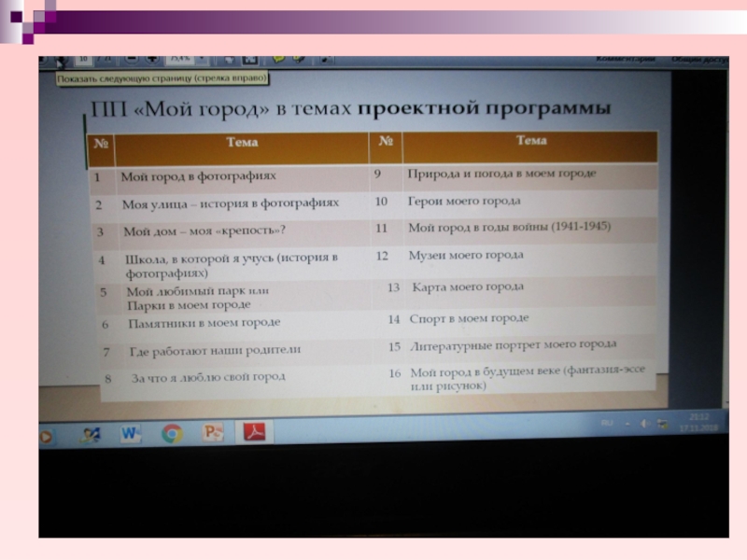The width and height of the screenshot is (747, 560).
Task: Click the text 'Мой город в фотографиях'
Action: pyautogui.click(x=198, y=175)
